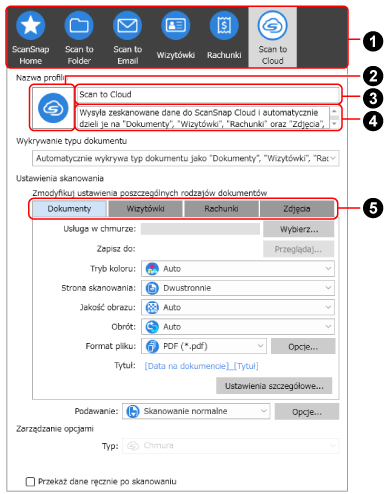Click the color mode icon beside Tryb koloru
The image size is (386, 494).
pyautogui.click(x=152, y=269)
